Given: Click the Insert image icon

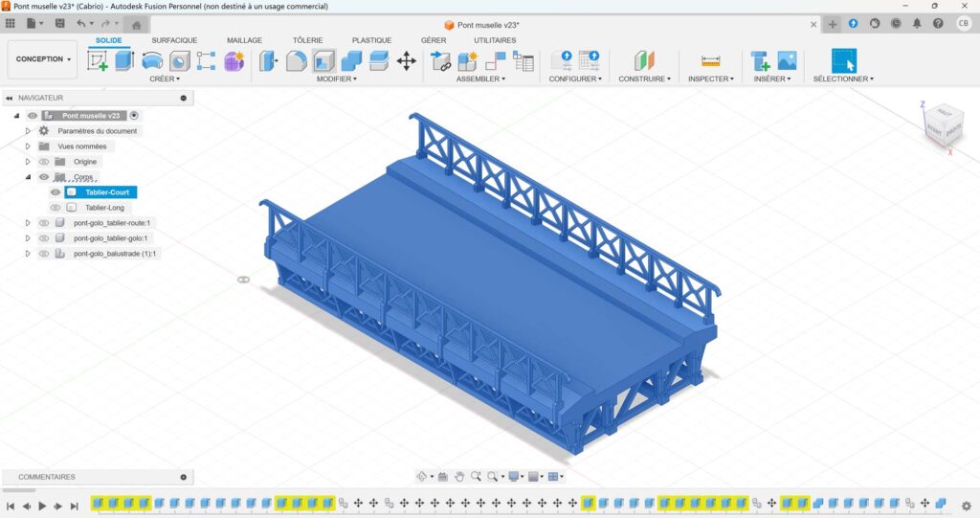Looking at the screenshot, I should [787, 61].
